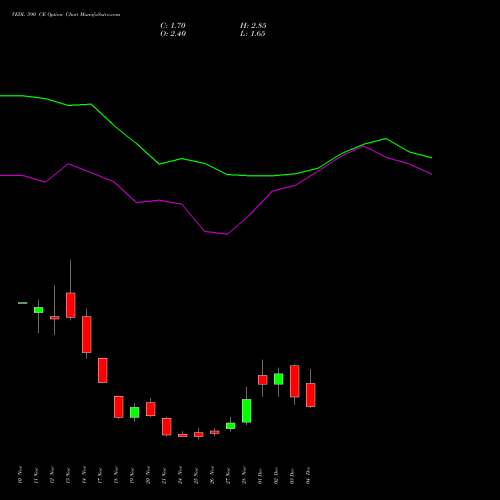The width and height of the screenshot is (500, 500).
Task: Click the 04 Dec date label
Action: tap(308, 475)
